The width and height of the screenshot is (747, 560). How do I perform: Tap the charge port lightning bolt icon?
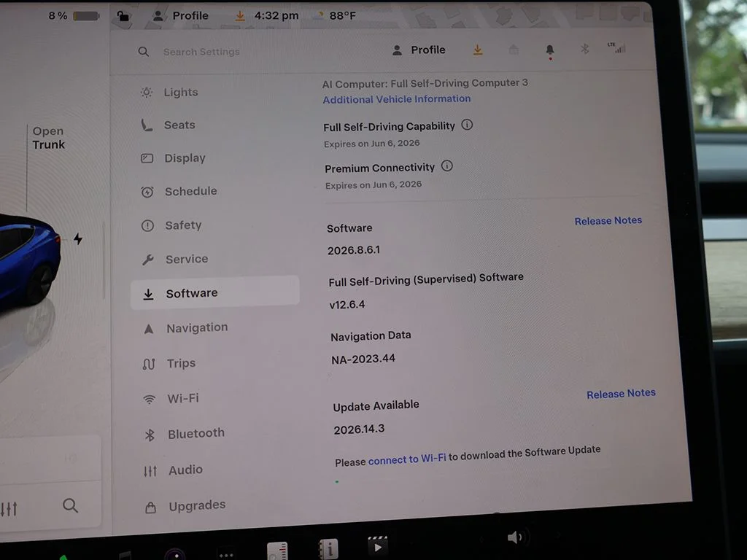pyautogui.click(x=78, y=238)
